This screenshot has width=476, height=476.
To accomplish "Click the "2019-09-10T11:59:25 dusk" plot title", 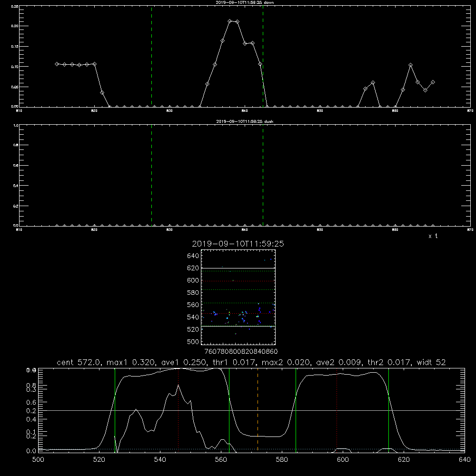I will click(245, 121).
